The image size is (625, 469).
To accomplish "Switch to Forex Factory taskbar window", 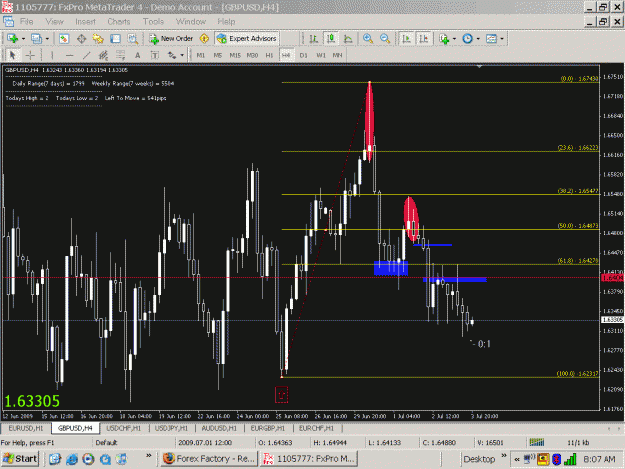I will coord(209,459).
